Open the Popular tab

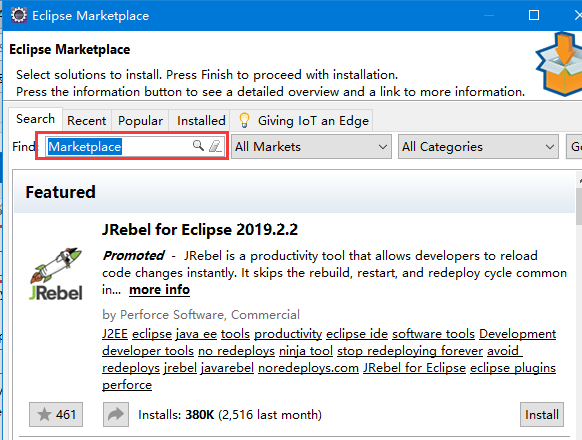click(140, 121)
